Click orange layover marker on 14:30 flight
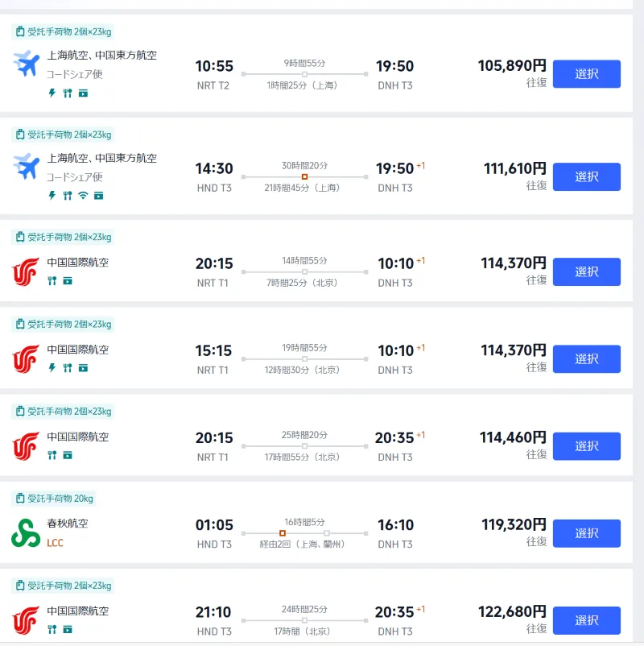Viewport: 644px width, 646px height. tap(304, 176)
